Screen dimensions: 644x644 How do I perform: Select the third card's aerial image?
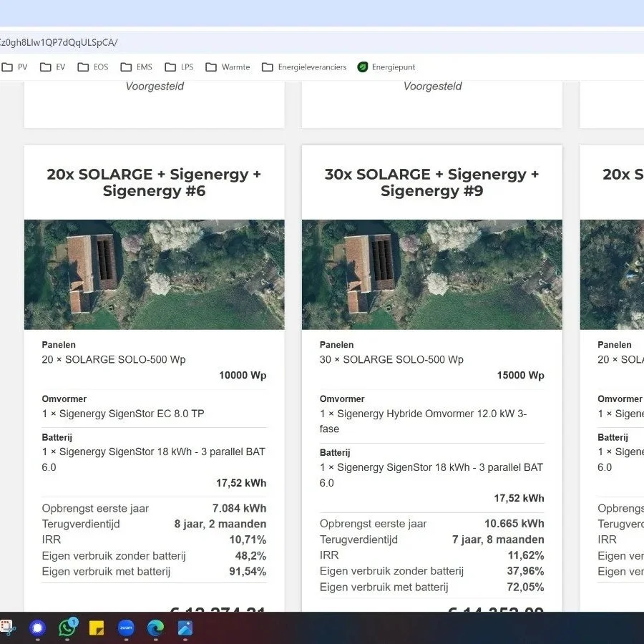coord(612,274)
